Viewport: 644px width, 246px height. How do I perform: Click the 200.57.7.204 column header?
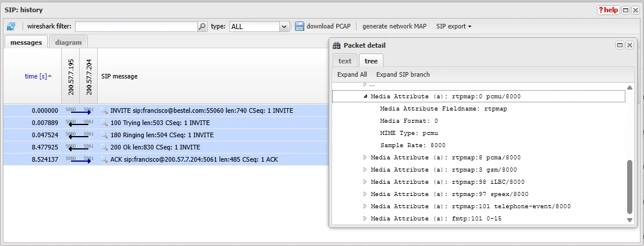point(88,76)
